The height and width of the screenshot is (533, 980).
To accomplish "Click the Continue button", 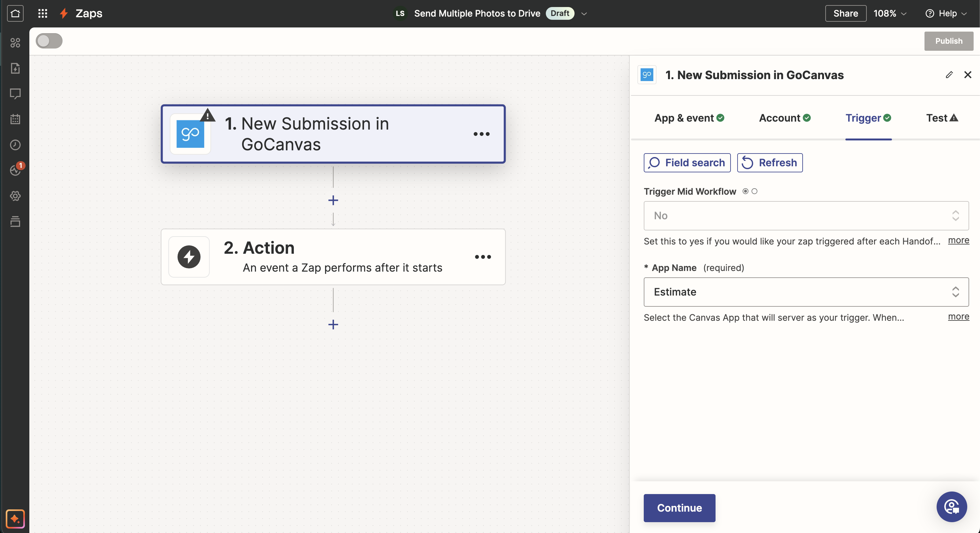I will [679, 508].
